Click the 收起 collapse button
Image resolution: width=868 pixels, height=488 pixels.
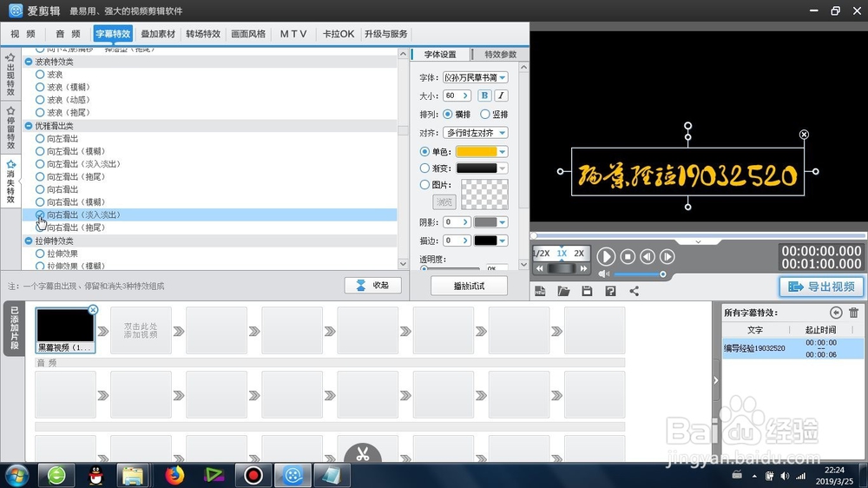pos(372,286)
